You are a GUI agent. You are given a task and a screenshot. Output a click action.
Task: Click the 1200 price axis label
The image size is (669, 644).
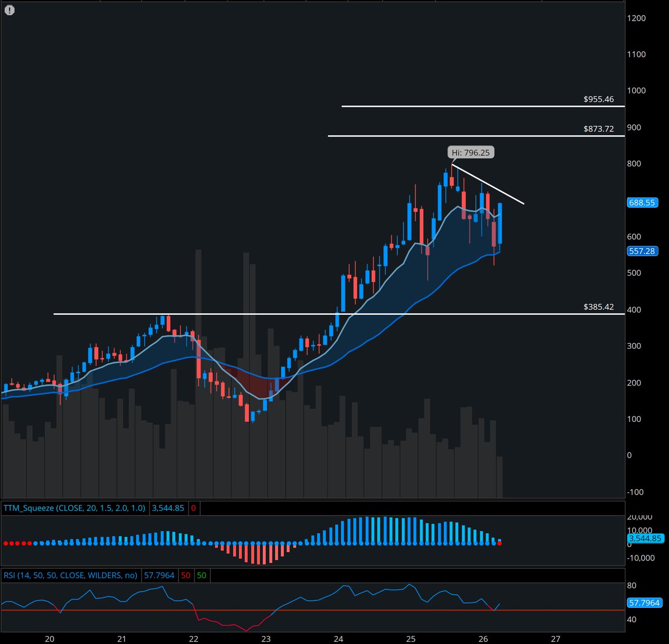point(637,18)
